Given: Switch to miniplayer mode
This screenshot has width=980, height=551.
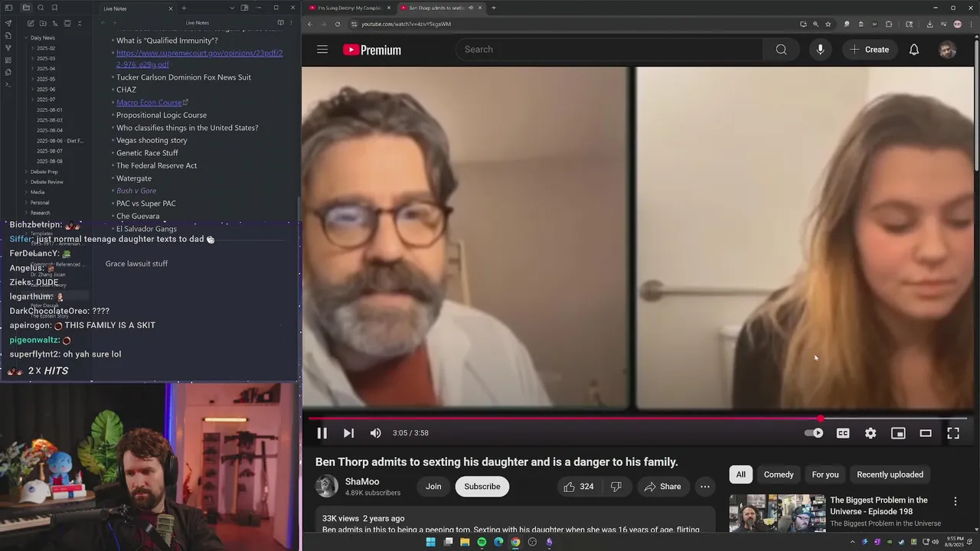Looking at the screenshot, I should coord(898,433).
